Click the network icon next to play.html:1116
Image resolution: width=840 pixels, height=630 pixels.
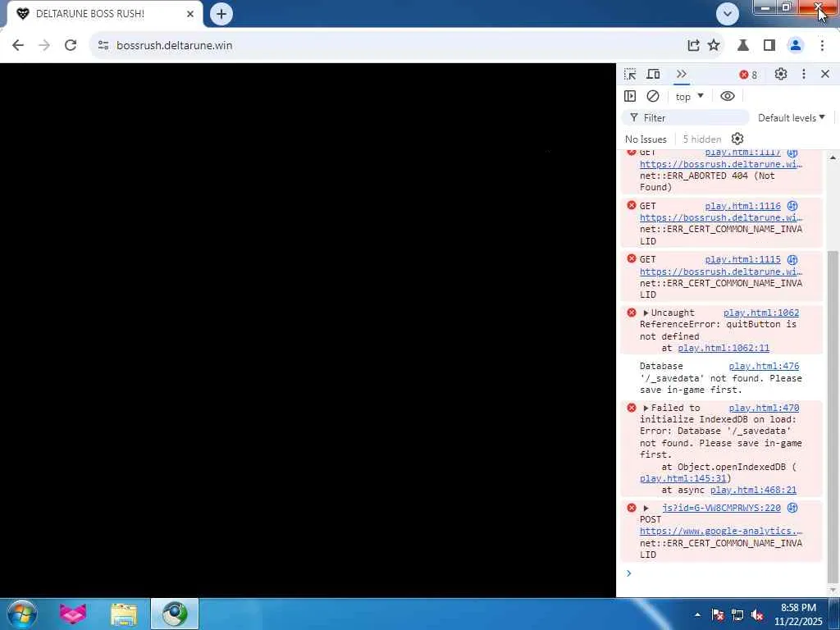792,206
